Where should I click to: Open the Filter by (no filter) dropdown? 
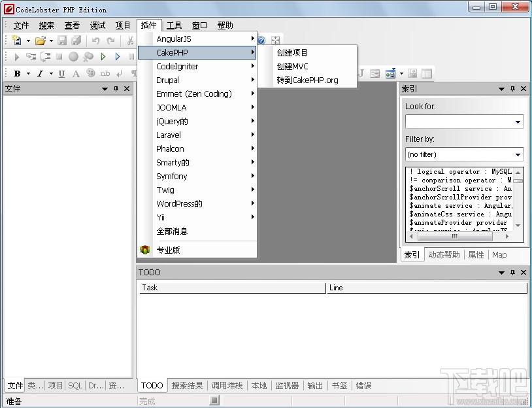[x=465, y=154]
